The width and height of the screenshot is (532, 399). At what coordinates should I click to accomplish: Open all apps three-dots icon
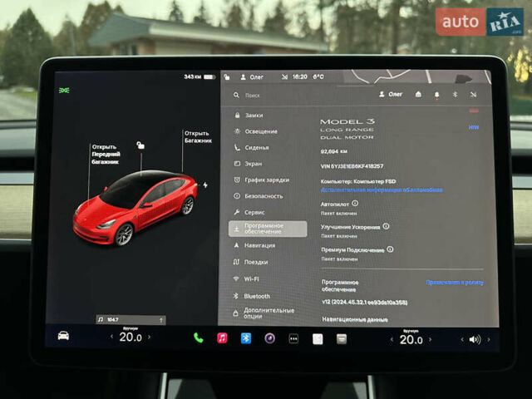293,338
